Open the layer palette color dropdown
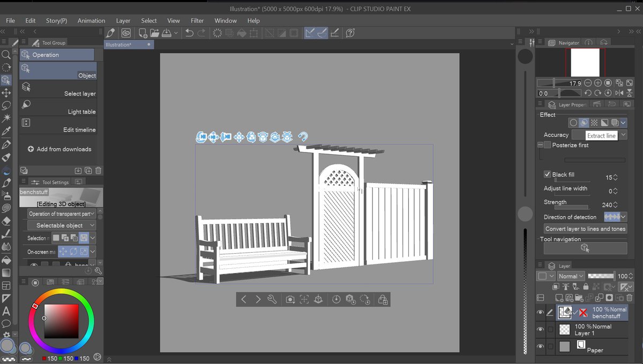Screen dimensions: 643x364 point(545,276)
